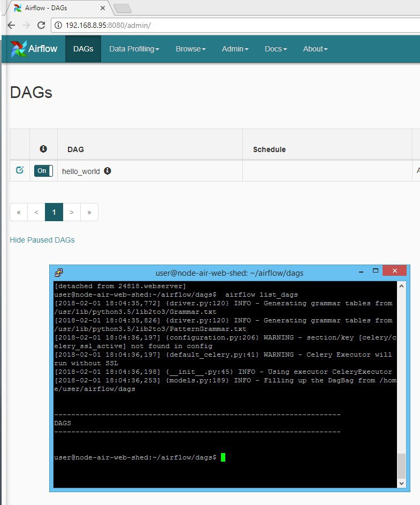
Task: Click the Hide Paused DAGs link
Action: click(42, 240)
